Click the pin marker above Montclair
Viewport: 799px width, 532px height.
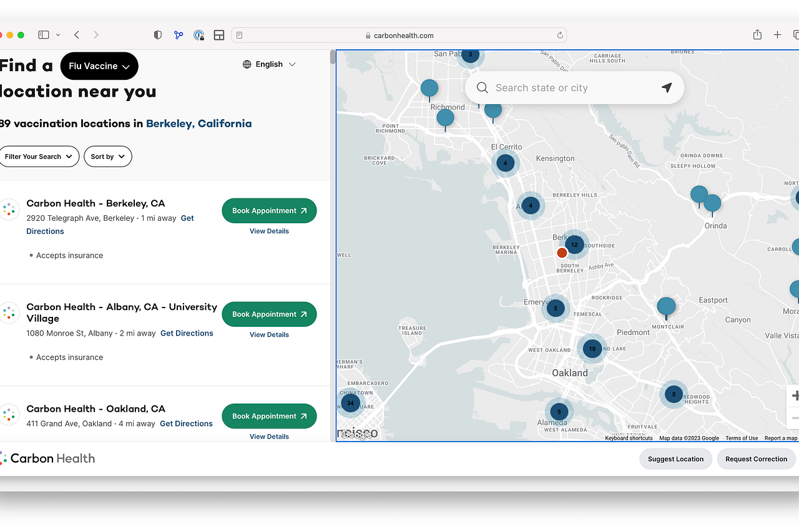[666, 307]
